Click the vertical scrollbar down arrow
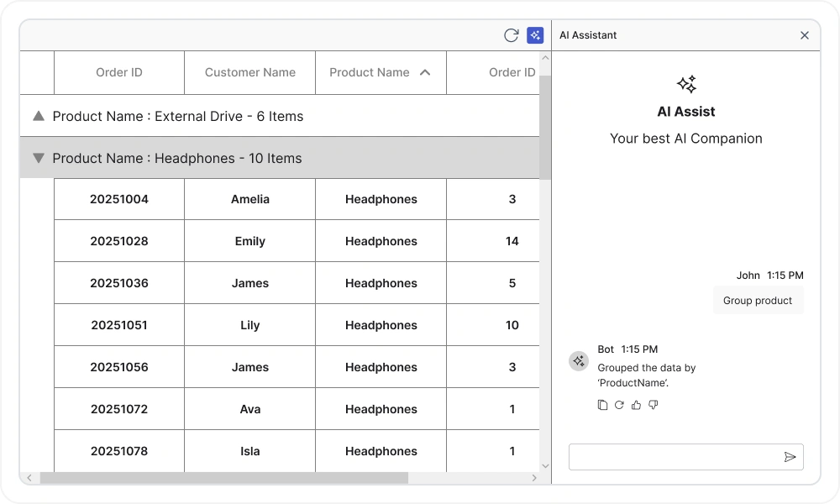This screenshot has width=840, height=504. point(545,466)
